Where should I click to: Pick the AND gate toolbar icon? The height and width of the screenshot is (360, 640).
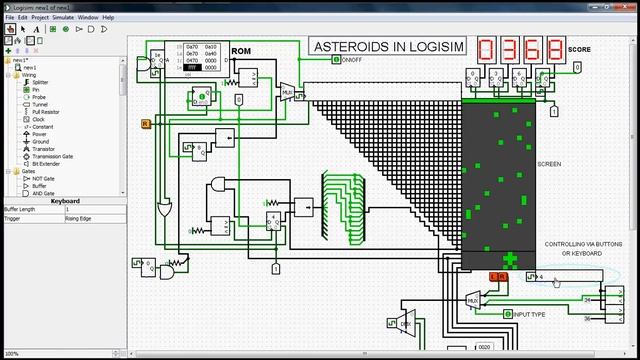(91, 29)
